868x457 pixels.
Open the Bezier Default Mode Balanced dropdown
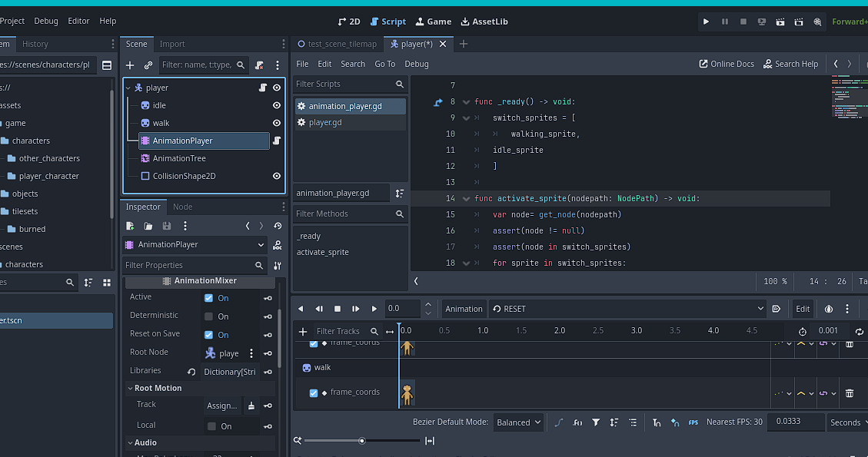(520, 422)
